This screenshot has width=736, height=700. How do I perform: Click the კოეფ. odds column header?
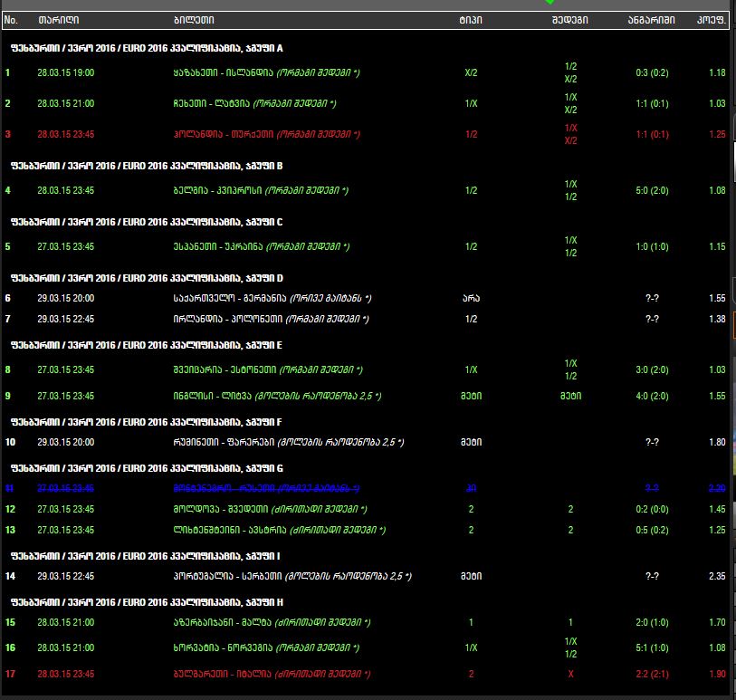point(710,20)
